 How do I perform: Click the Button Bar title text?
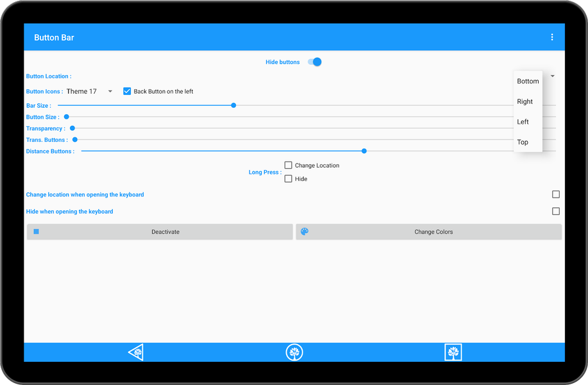54,37
